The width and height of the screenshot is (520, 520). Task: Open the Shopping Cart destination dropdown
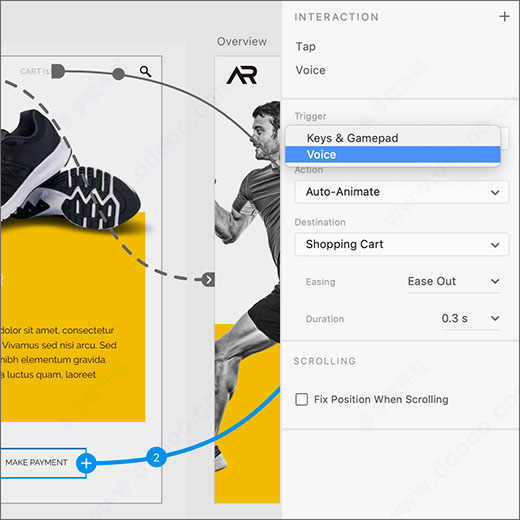(x=402, y=244)
